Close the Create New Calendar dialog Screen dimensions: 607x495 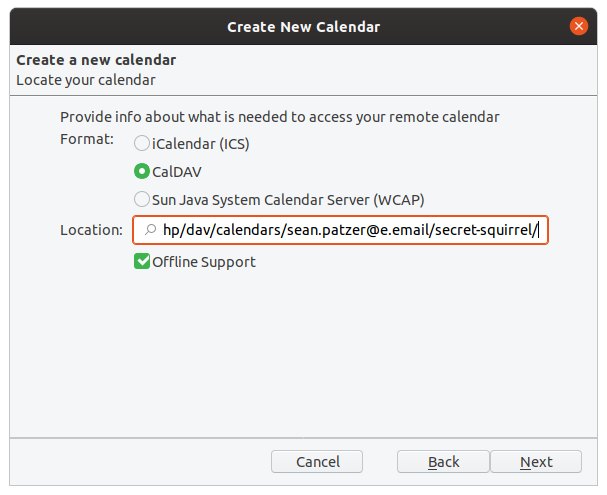click(578, 26)
